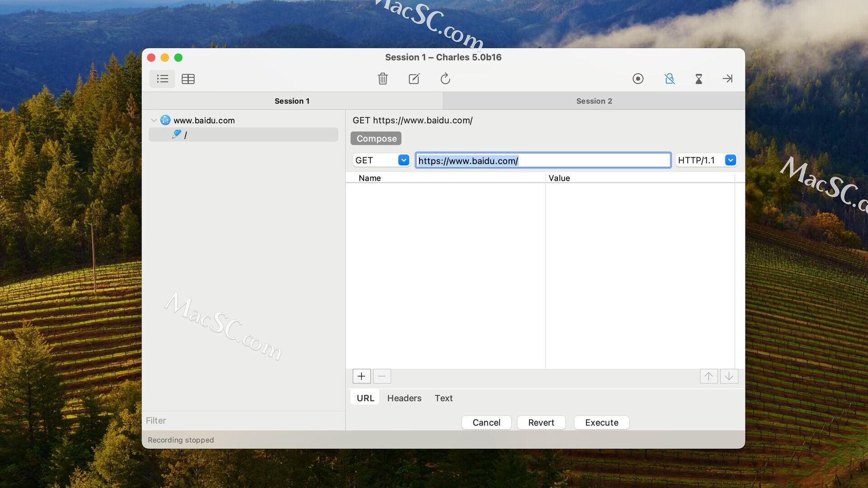Image resolution: width=868 pixels, height=488 pixels.
Task: Move parameter down with arrow button
Action: (729, 376)
